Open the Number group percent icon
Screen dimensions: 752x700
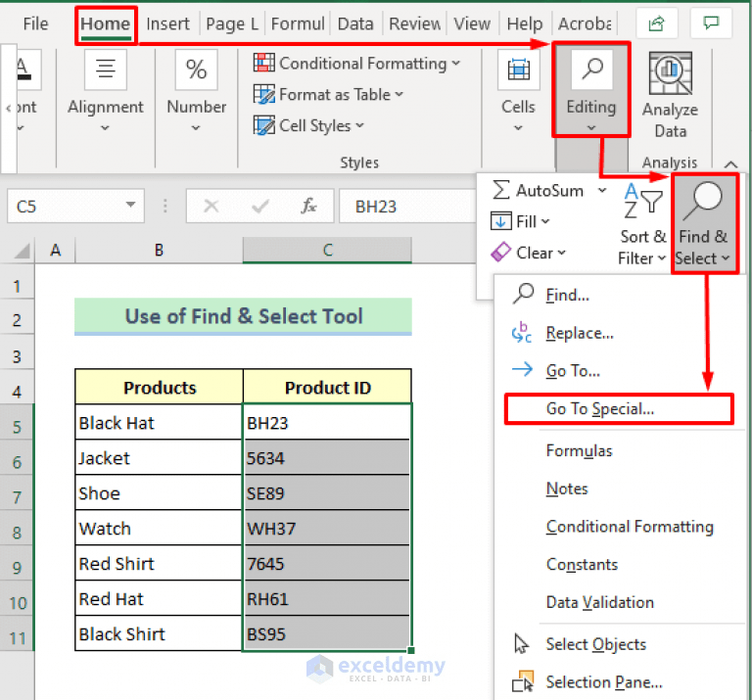[x=196, y=70]
